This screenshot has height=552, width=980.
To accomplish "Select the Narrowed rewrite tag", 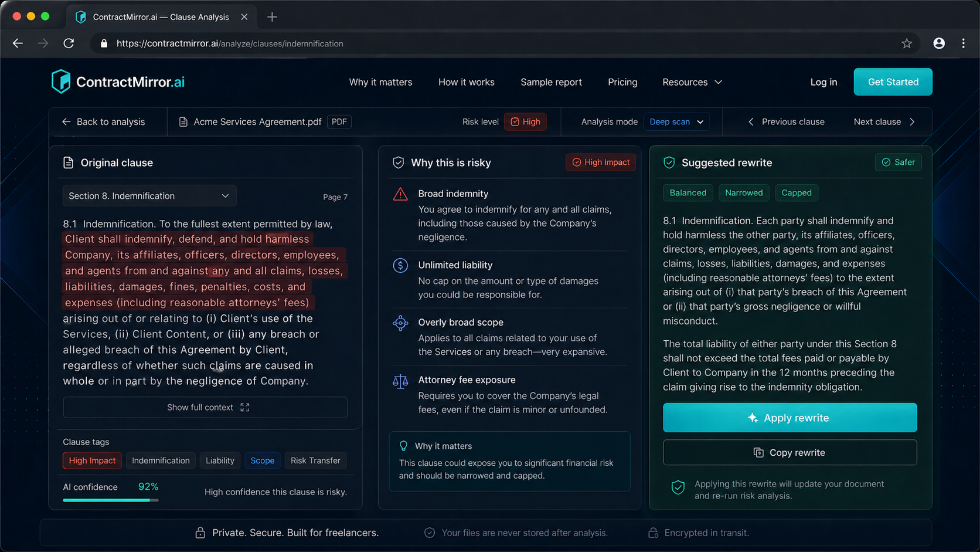I will (744, 193).
